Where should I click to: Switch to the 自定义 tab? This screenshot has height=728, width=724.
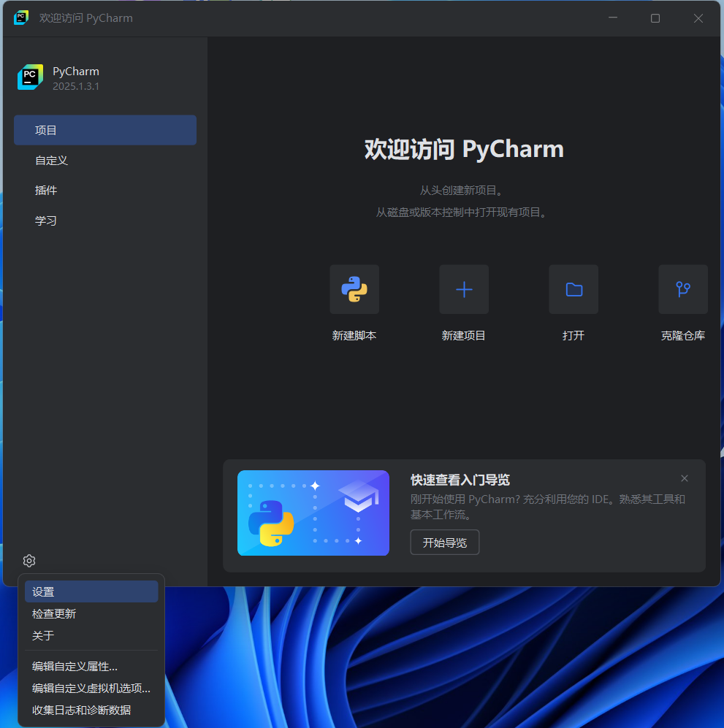click(105, 160)
